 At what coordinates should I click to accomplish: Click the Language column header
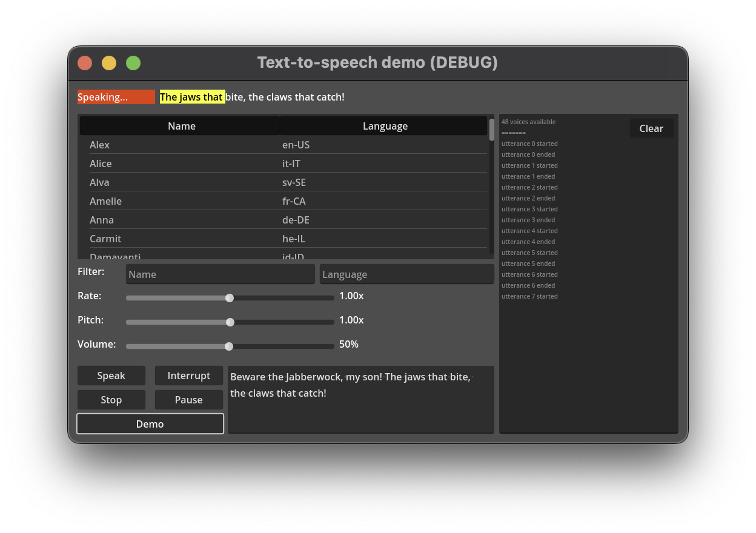tap(385, 125)
